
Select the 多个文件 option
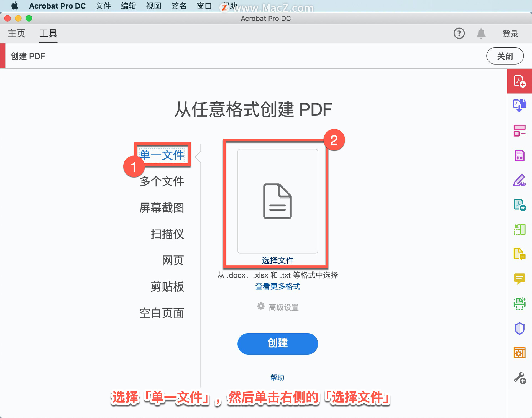[x=162, y=181]
